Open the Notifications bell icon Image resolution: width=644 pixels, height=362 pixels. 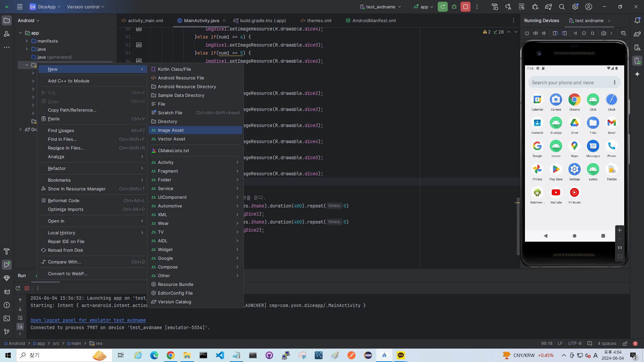637,20
